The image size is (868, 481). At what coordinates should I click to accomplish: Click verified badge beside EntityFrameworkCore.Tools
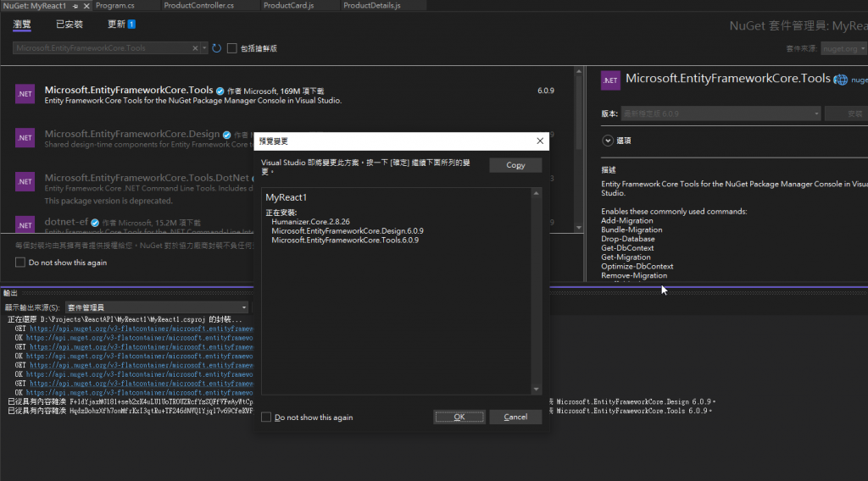(x=220, y=91)
